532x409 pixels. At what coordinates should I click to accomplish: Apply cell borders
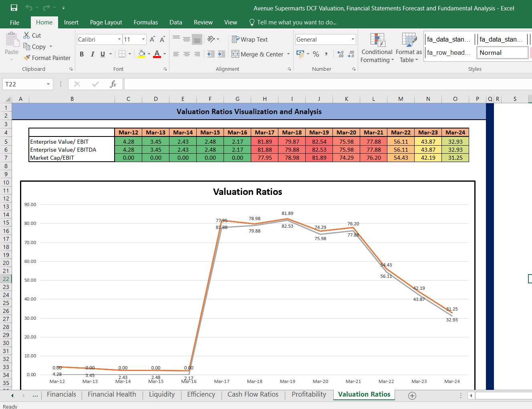pyautogui.click(x=122, y=54)
